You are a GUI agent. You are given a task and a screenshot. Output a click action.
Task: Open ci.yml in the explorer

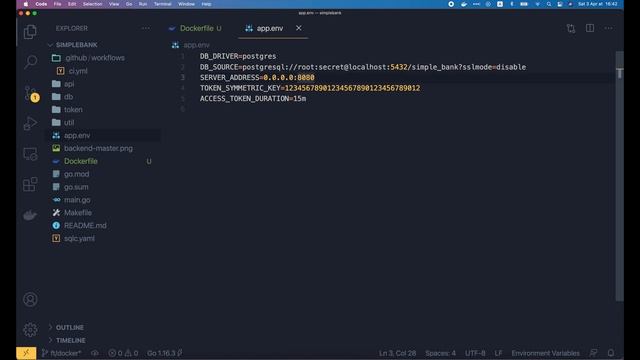[x=78, y=71]
